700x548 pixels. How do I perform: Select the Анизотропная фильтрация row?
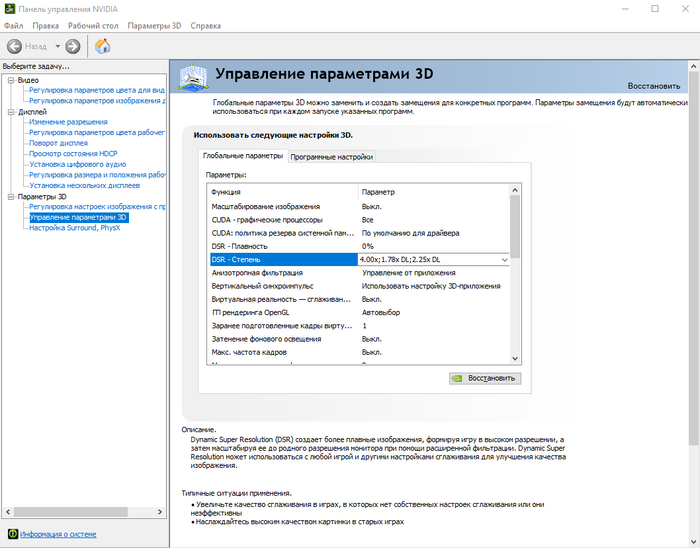click(x=359, y=273)
